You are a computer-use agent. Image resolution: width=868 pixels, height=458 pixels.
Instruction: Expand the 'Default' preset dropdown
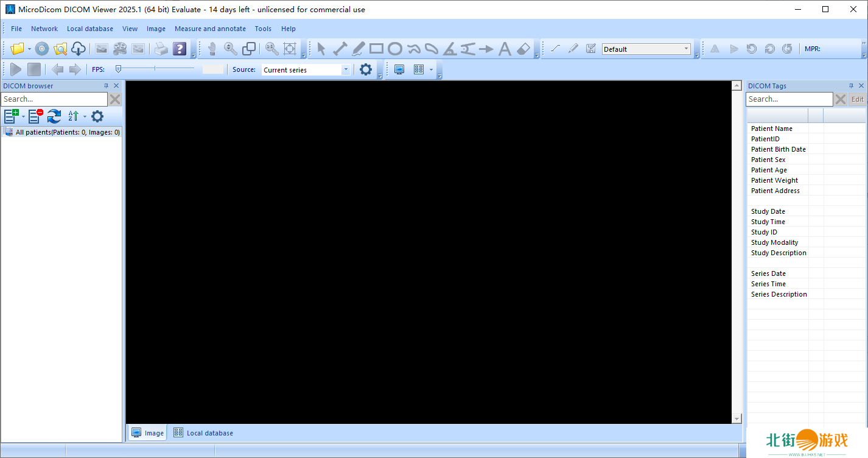click(x=686, y=49)
